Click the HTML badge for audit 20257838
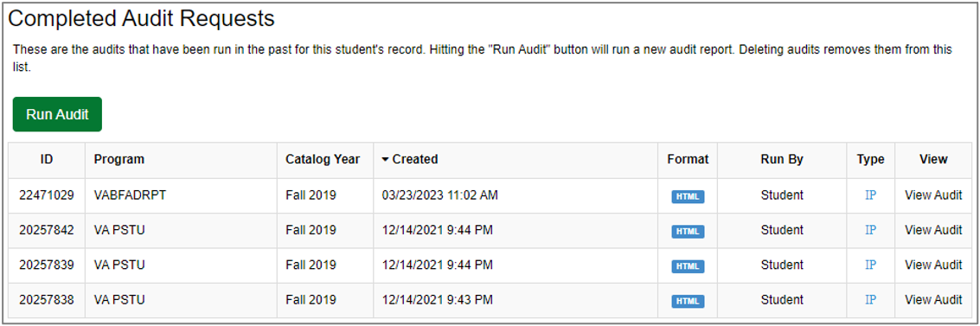This screenshot has width=980, height=326. (x=688, y=302)
